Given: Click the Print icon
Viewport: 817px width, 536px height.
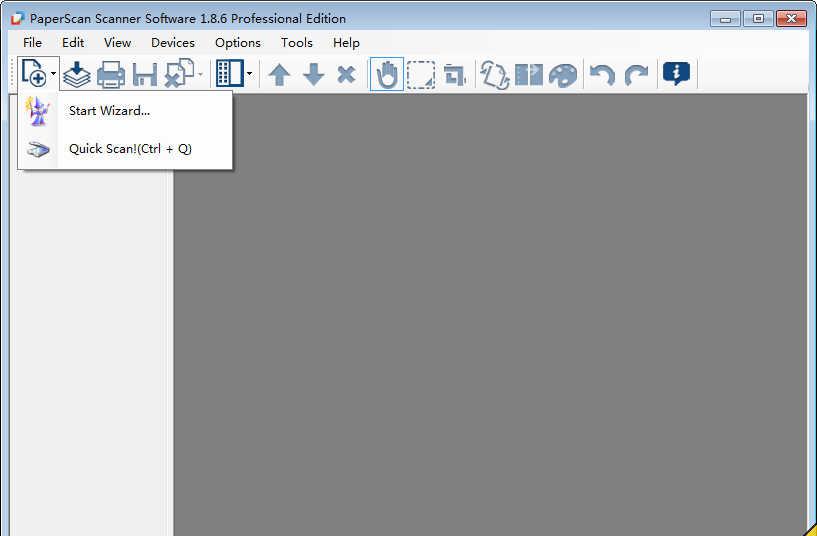Looking at the screenshot, I should (x=111, y=74).
